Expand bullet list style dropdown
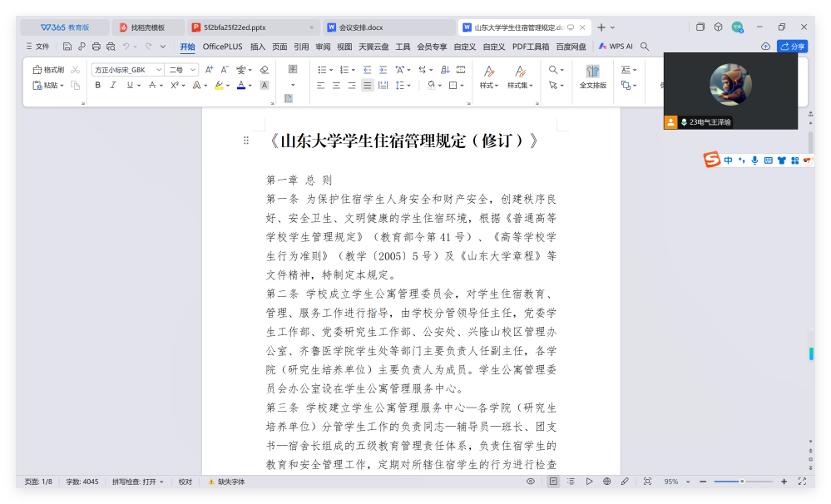The height and width of the screenshot is (504, 831). tap(331, 70)
